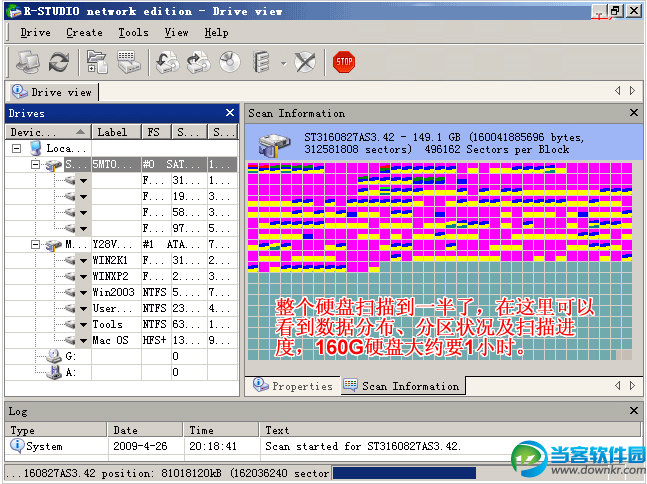The height and width of the screenshot is (484, 647).
Task: Select the Mac OS HFS+ partition
Action: pyautogui.click(x=122, y=341)
